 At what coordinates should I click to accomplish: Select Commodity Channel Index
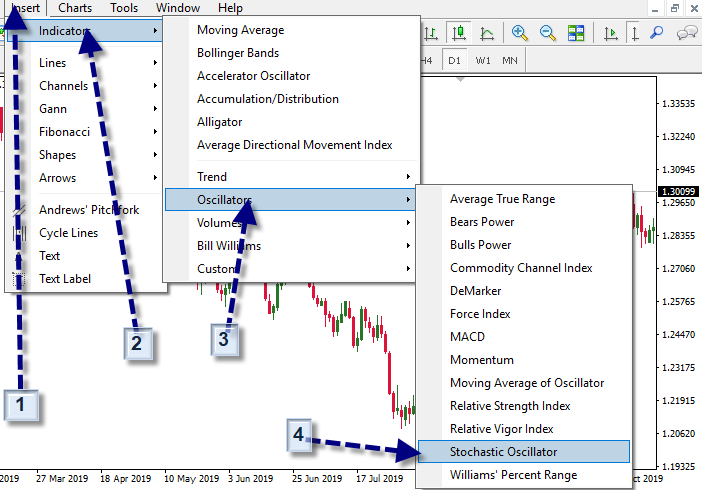tap(523, 268)
